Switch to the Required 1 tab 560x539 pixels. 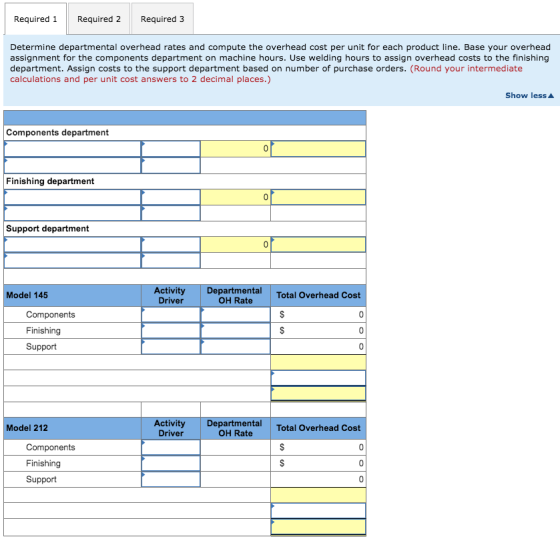(35, 19)
